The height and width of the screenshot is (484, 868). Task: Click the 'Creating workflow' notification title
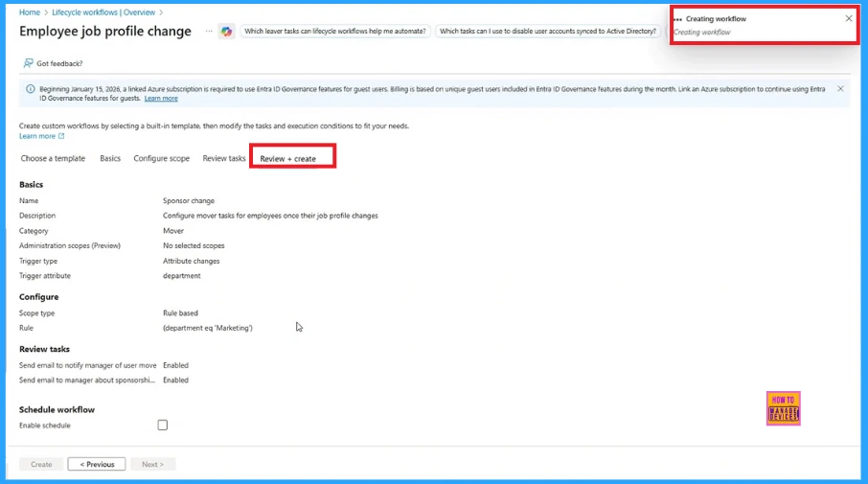coord(716,19)
